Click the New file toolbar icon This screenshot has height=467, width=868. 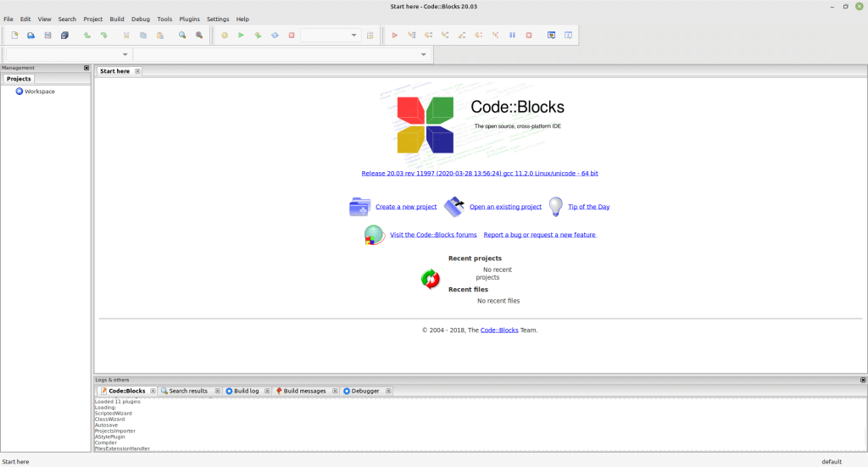tap(15, 35)
